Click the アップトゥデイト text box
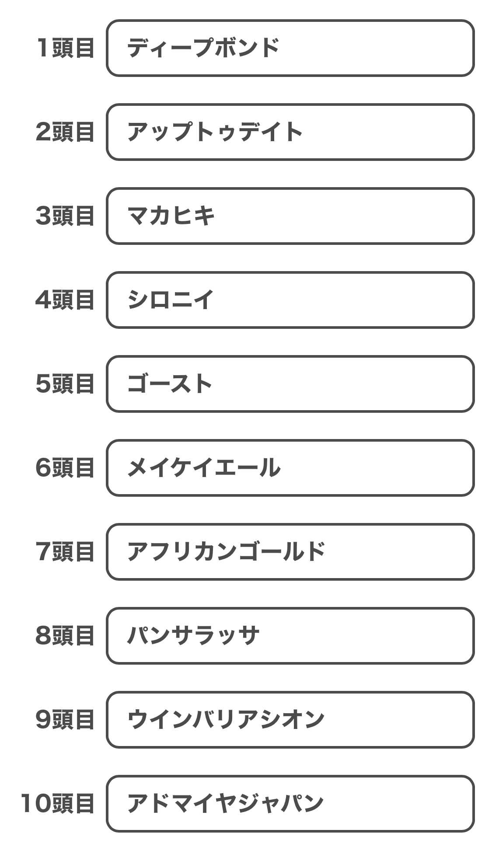This screenshot has height=868, width=492. coord(290,132)
